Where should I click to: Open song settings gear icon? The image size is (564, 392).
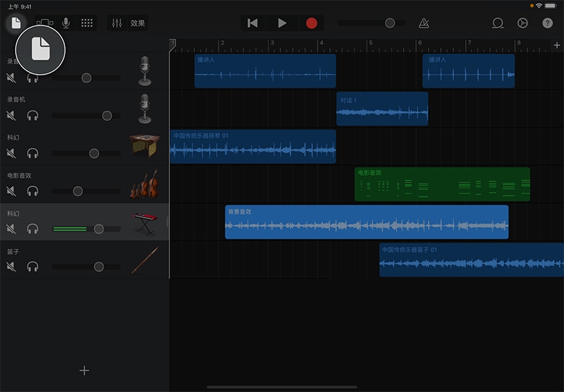click(523, 23)
